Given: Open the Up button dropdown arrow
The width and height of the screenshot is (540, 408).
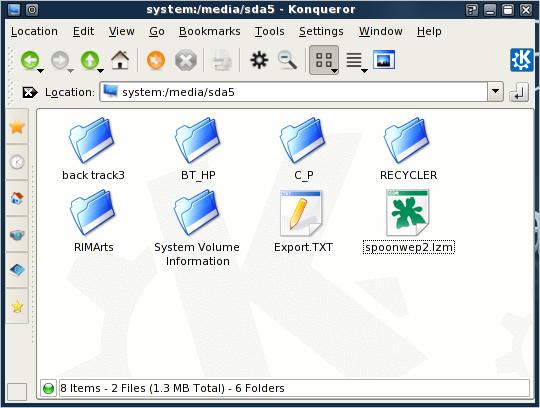Looking at the screenshot, I should coord(101,71).
